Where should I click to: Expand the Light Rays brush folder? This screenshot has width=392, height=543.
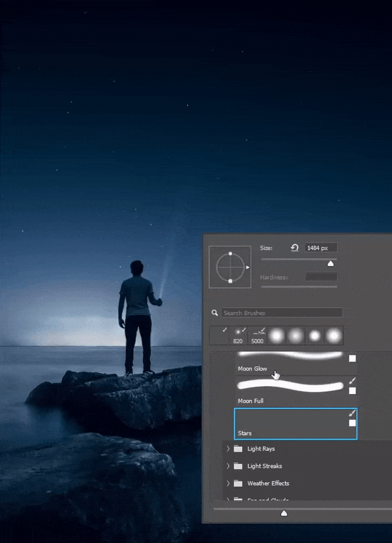(229, 449)
